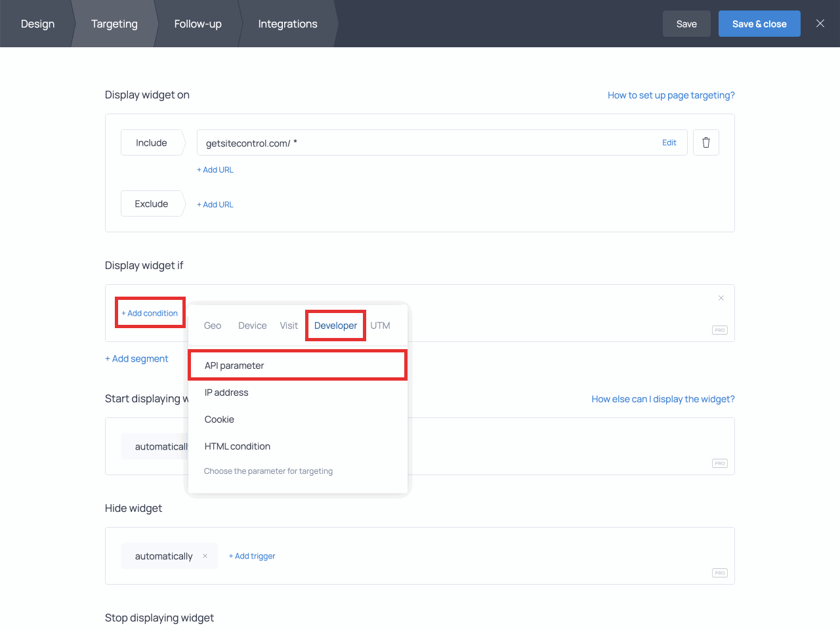Choose the Cookie targeting option
Screen dimensions: 840x630
[x=219, y=419]
